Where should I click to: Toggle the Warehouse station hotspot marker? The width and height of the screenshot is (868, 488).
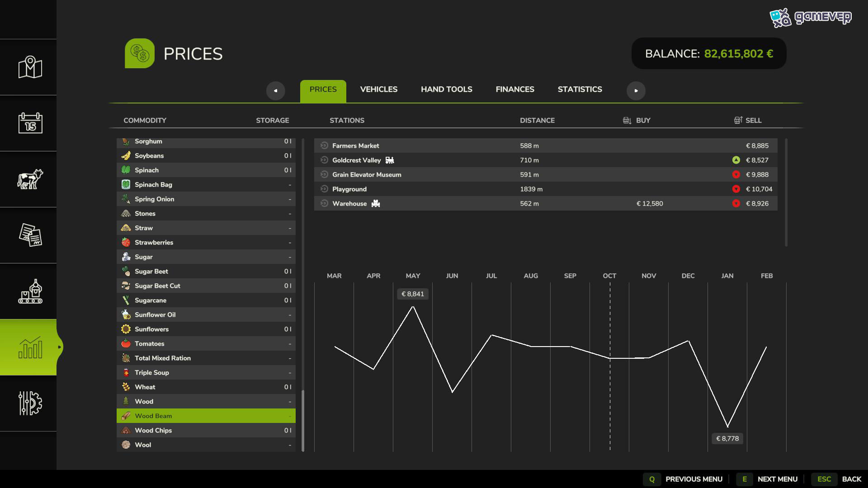[324, 203]
